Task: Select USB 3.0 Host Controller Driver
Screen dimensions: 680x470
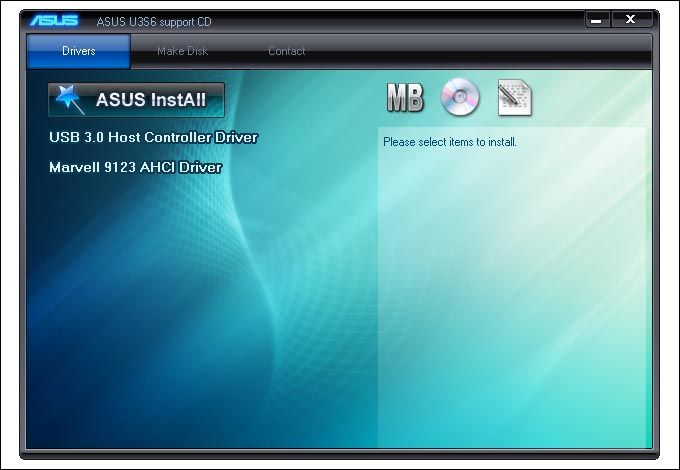Action: (x=153, y=137)
